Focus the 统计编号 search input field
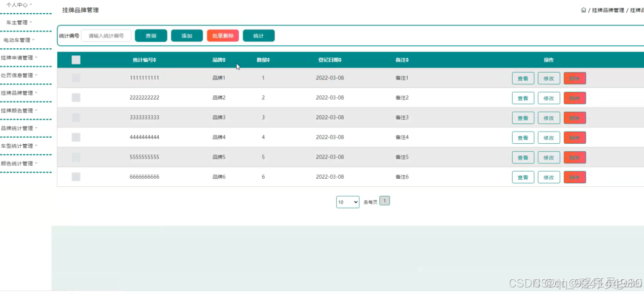Viewport: 644px width, 294px height. click(106, 36)
